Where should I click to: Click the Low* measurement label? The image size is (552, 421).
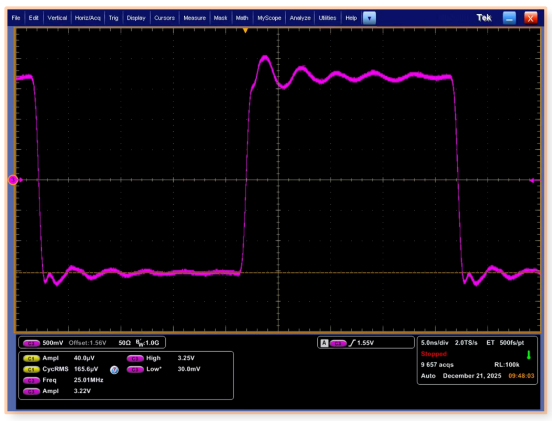(154, 369)
